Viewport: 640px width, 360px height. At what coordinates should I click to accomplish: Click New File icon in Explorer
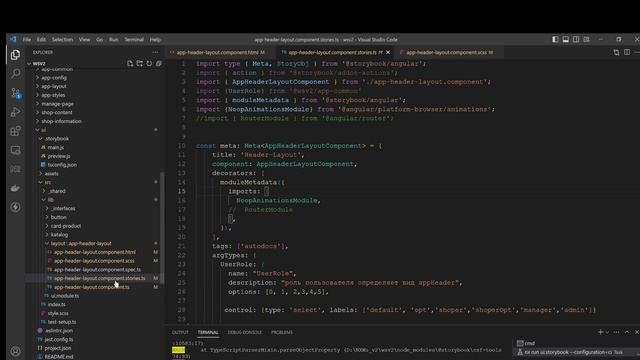[130, 63]
